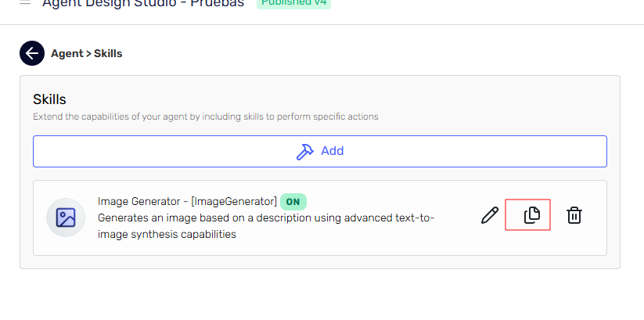Click the 'Extend the capabilities' subtitle text
The width and height of the screenshot is (644, 320).
[205, 117]
